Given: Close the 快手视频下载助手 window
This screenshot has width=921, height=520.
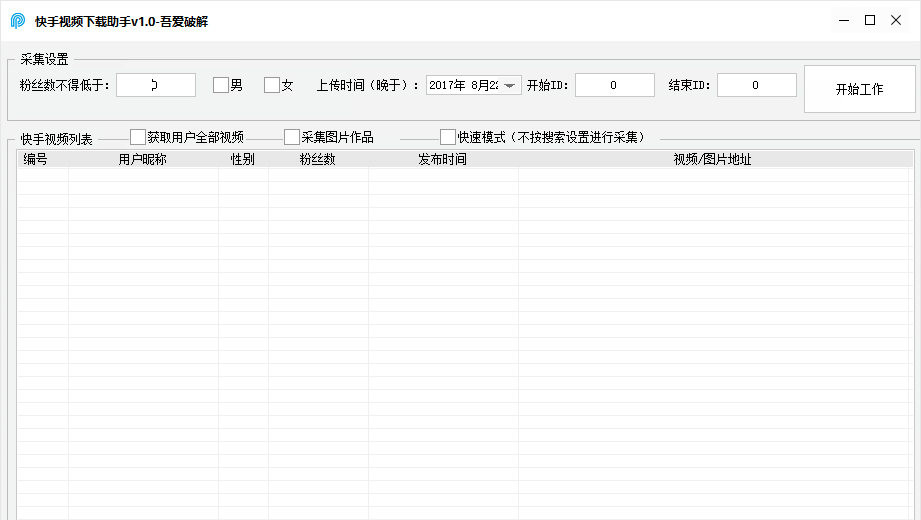Looking at the screenshot, I should click(x=896, y=21).
